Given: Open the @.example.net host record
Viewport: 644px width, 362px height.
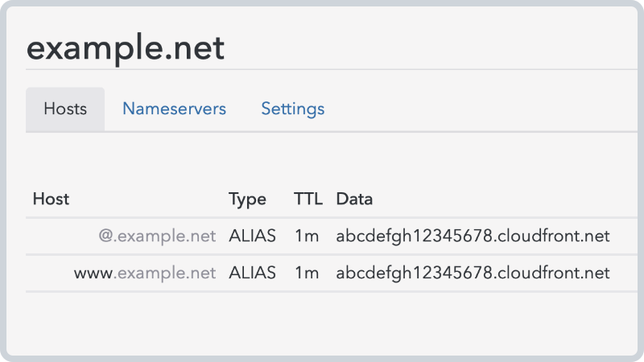Looking at the screenshot, I should click(x=157, y=236).
